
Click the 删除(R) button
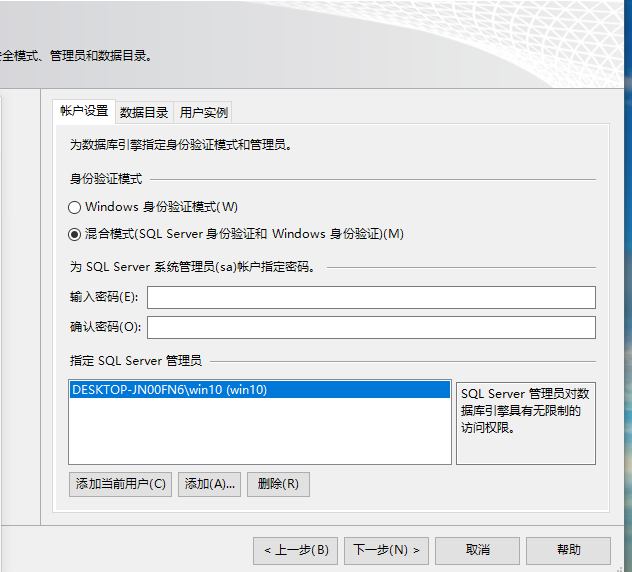pyautogui.click(x=278, y=484)
